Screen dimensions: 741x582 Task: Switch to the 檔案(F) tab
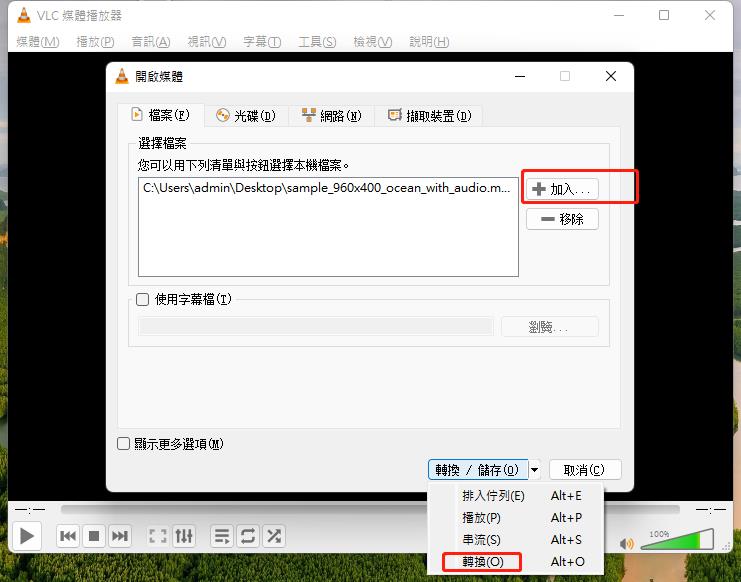[x=161, y=115]
